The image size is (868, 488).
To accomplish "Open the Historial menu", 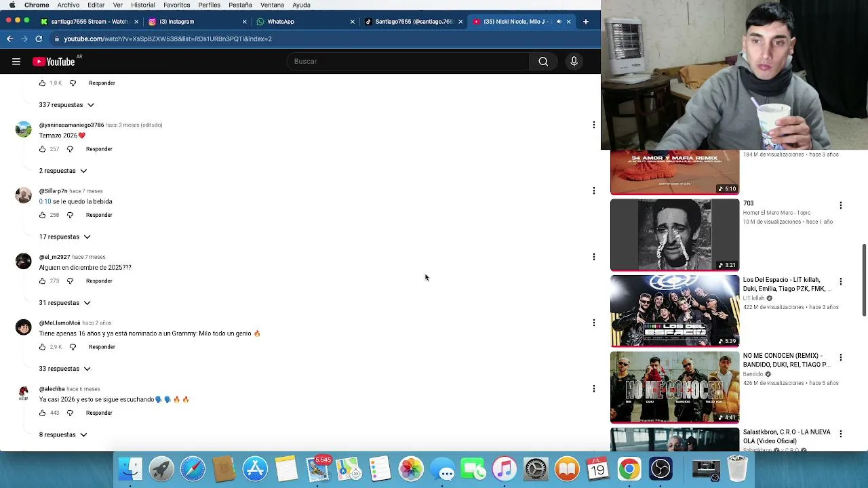I will (x=142, y=5).
